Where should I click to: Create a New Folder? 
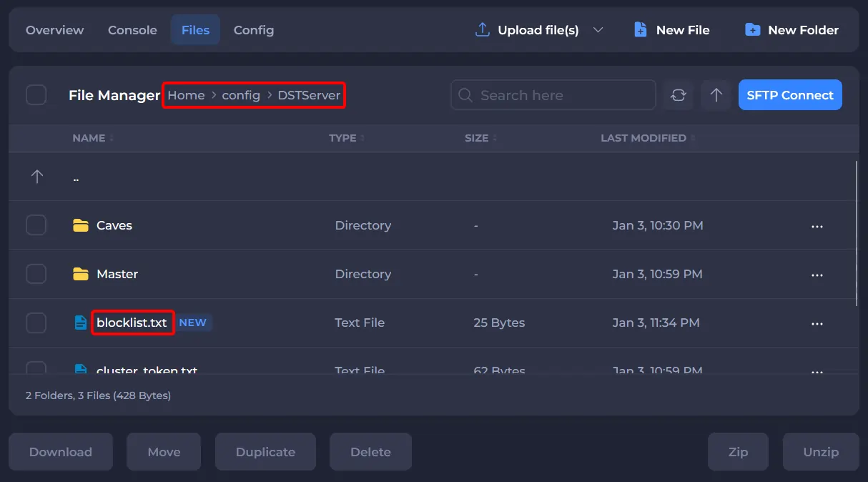791,30
